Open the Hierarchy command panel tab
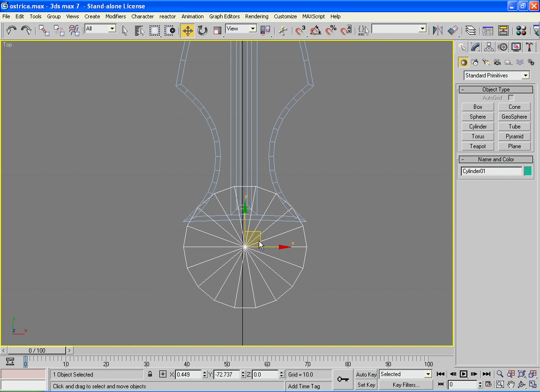This screenshot has height=392, width=540. tap(489, 47)
